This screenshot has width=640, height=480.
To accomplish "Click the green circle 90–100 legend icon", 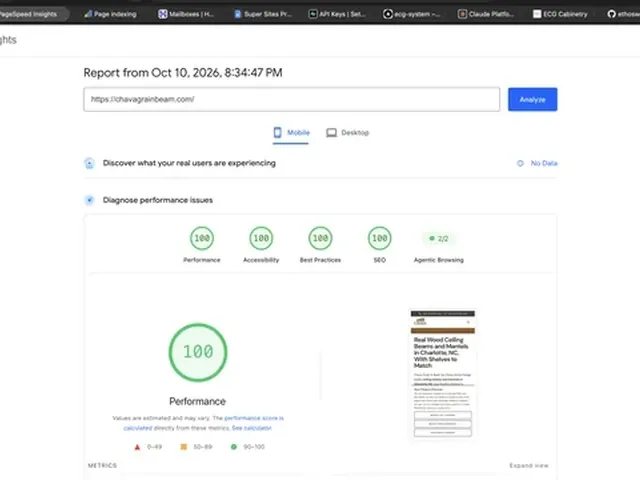I will click(x=233, y=447).
